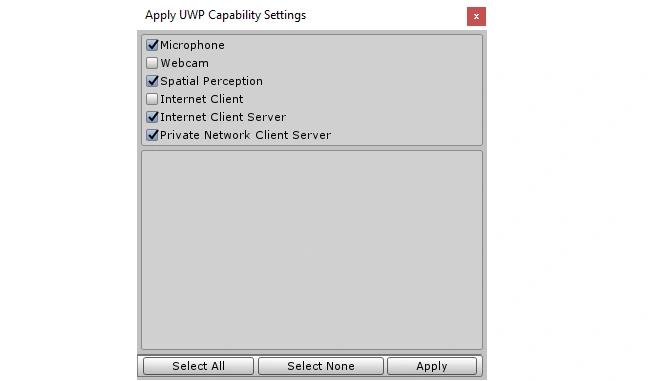The image size is (650, 381).
Task: Click the Internet Client Server label text
Action: 223,117
